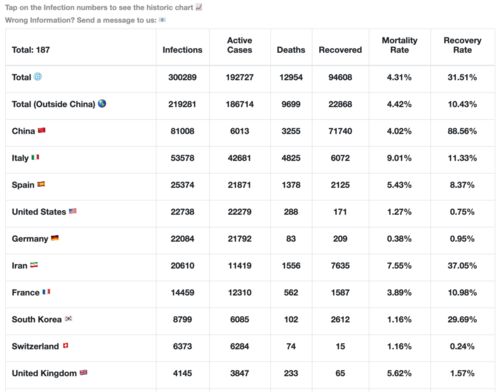Click the chart icon after historic chart text
Image resolution: width=500 pixels, height=392 pixels.
tap(199, 7)
